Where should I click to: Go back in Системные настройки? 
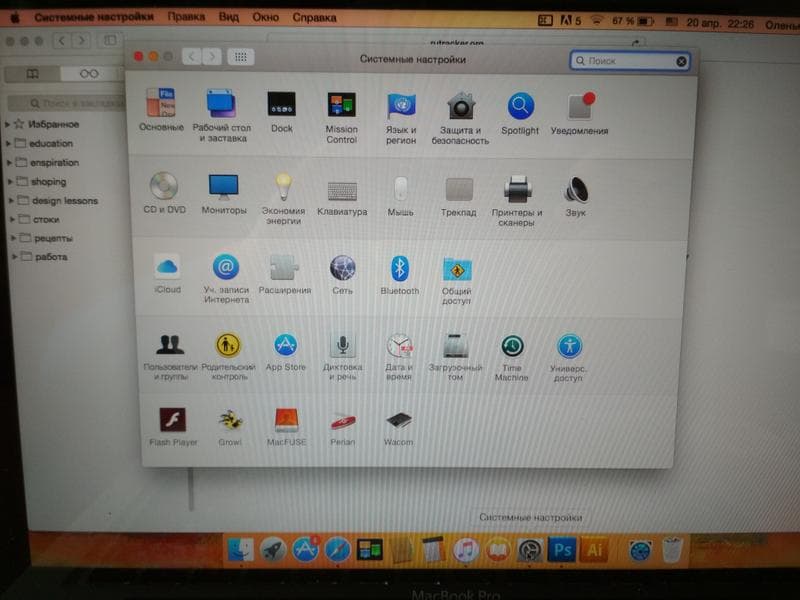click(191, 56)
